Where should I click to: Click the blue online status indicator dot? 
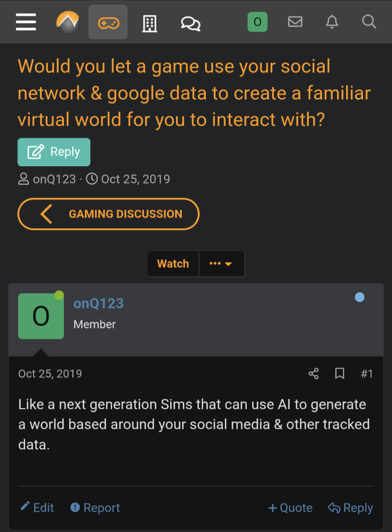click(x=360, y=297)
